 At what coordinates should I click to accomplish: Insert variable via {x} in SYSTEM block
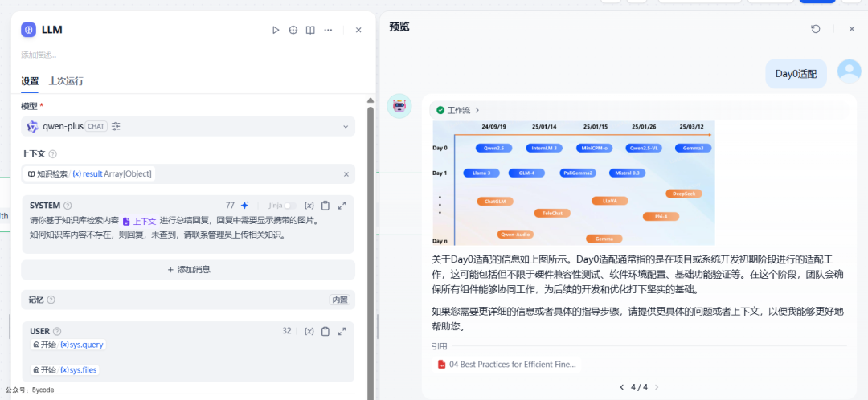[x=309, y=206]
